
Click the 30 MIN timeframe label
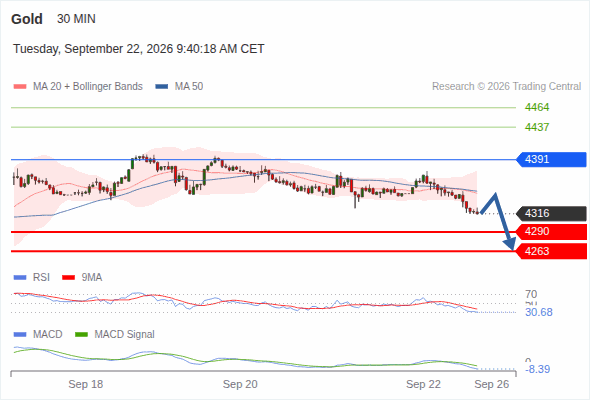point(76,19)
